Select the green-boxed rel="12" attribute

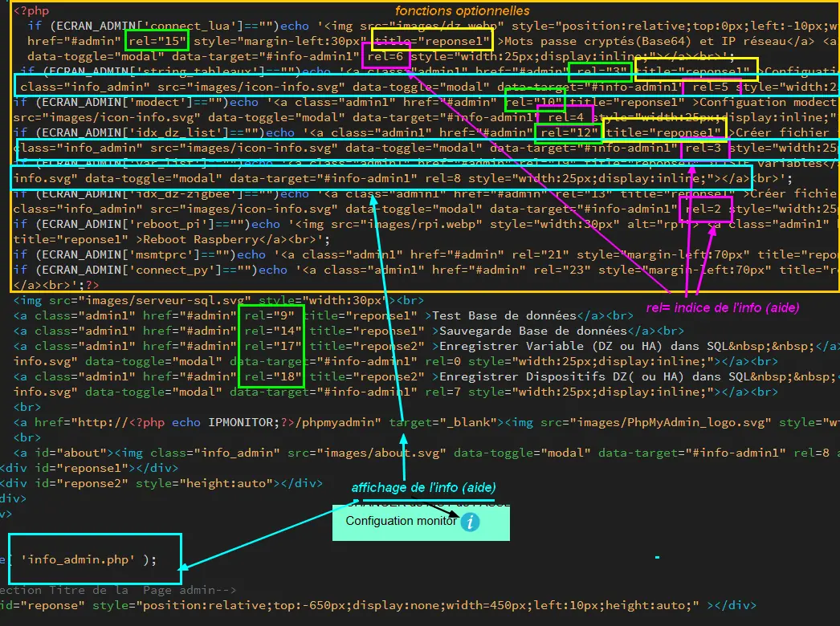[x=569, y=132]
